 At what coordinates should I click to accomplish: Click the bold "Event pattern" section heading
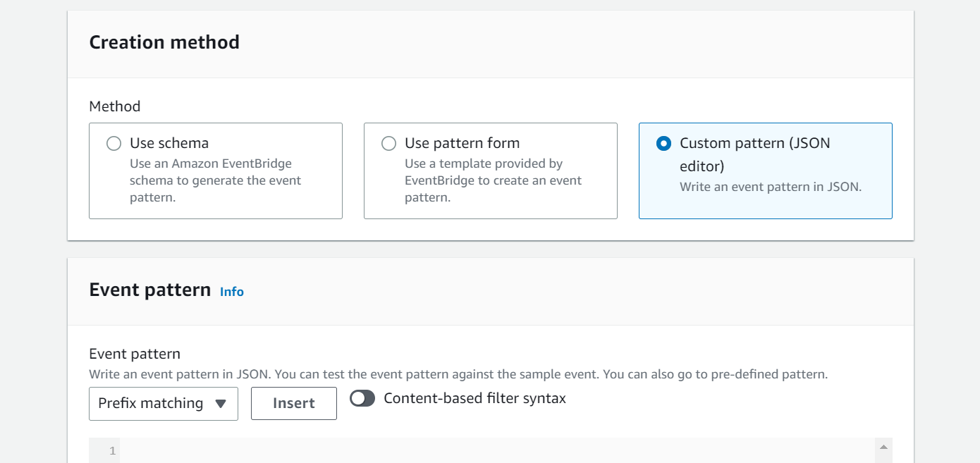(x=149, y=290)
